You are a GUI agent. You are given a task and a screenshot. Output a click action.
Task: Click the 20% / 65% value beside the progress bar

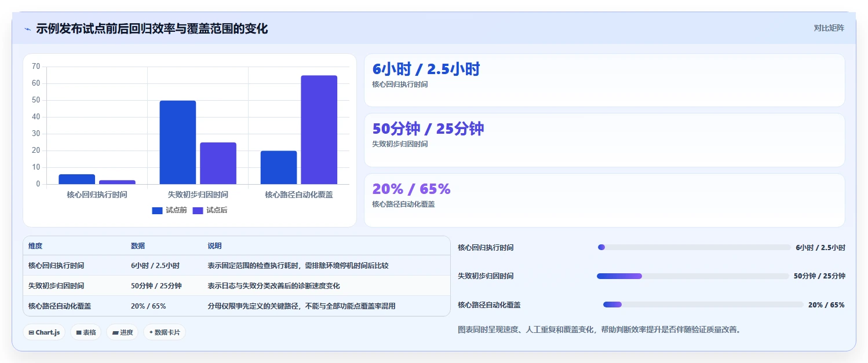[826, 305]
